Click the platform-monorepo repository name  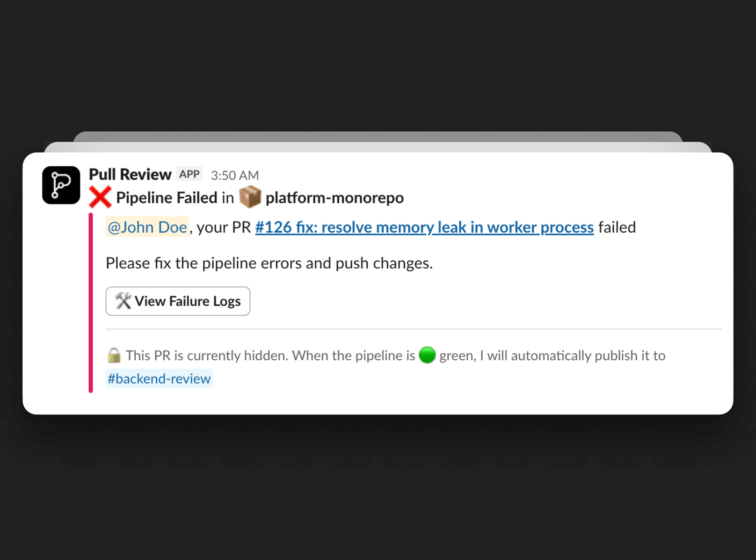tap(334, 198)
